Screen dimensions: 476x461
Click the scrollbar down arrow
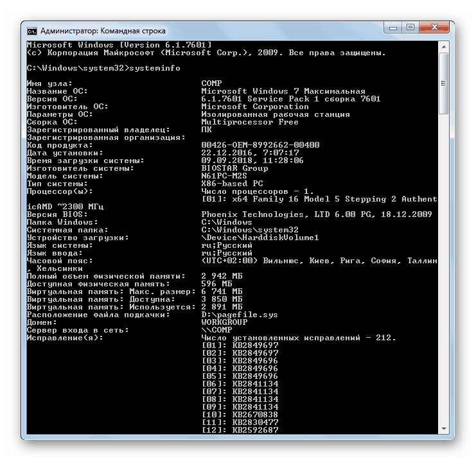443,427
